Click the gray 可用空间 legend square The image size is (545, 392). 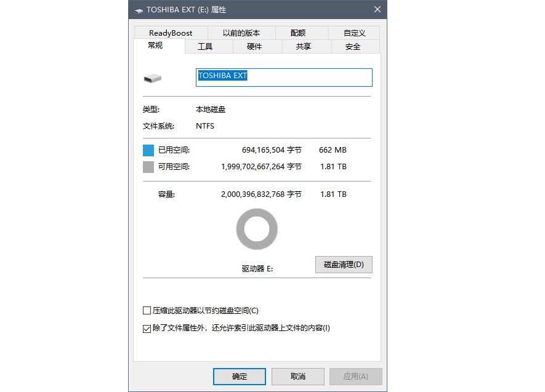coord(148,166)
